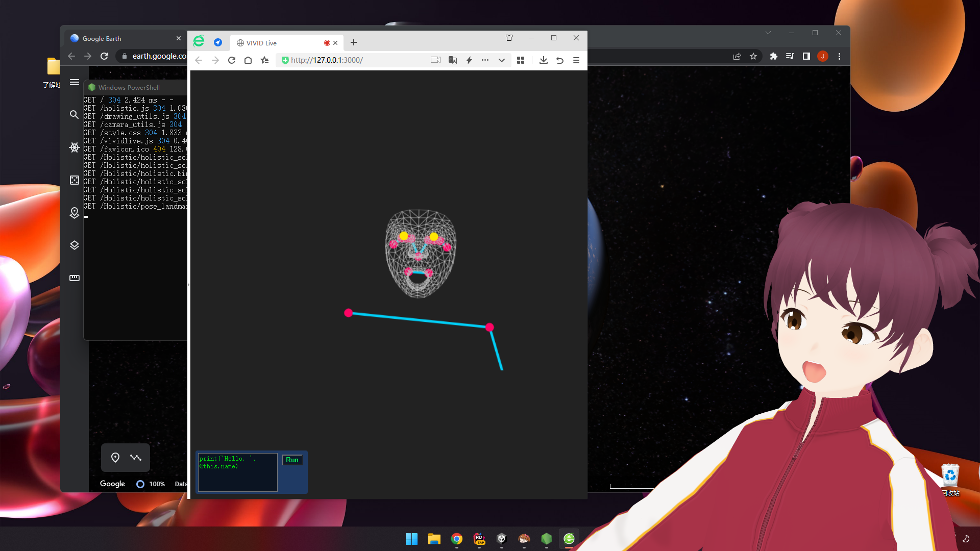The height and width of the screenshot is (551, 980).
Task: Select the VIVID Live tab
Action: point(286,43)
